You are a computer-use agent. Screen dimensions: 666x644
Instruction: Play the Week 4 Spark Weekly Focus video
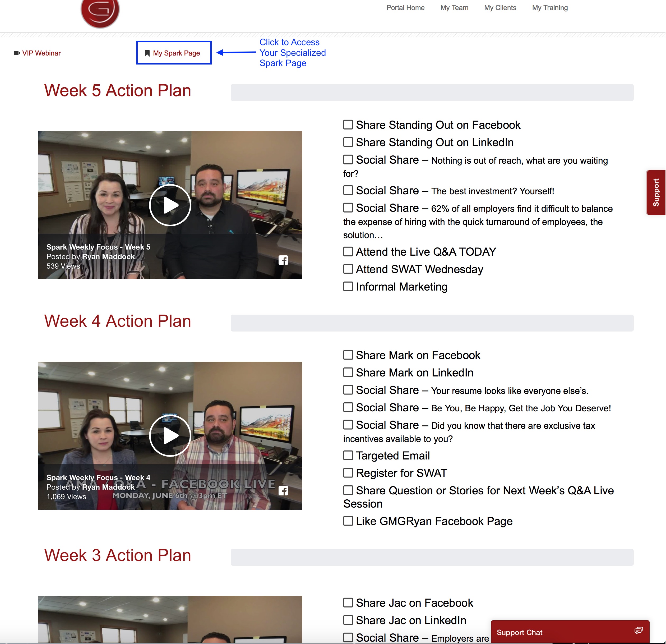[170, 435]
